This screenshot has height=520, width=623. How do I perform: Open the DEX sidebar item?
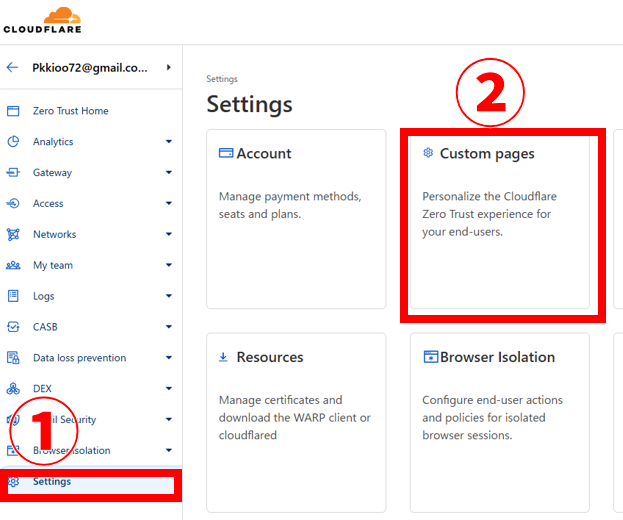[42, 389]
